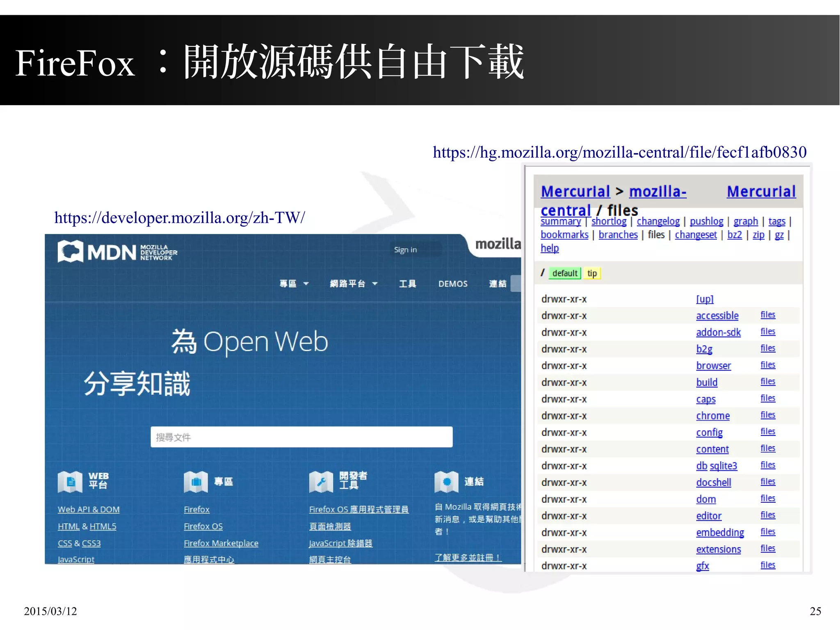Screen dimensions: 840x630
Task: Open the b2g directory
Action: coord(704,349)
